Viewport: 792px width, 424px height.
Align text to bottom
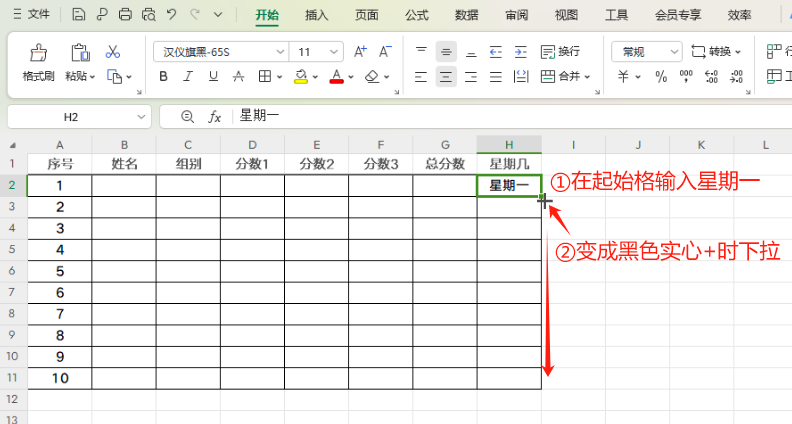[471, 52]
